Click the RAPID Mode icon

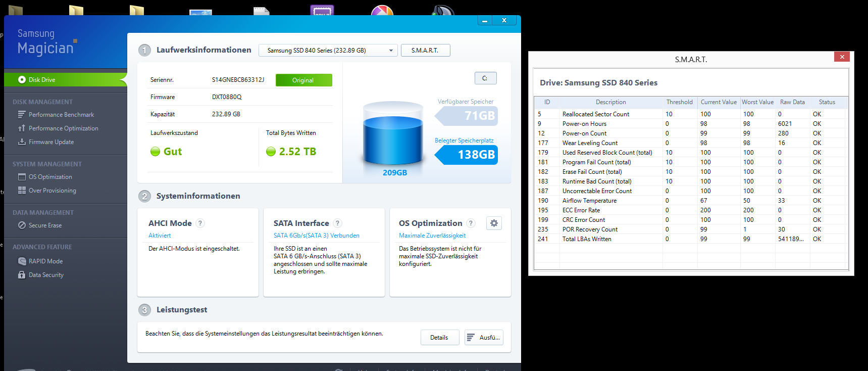point(22,261)
